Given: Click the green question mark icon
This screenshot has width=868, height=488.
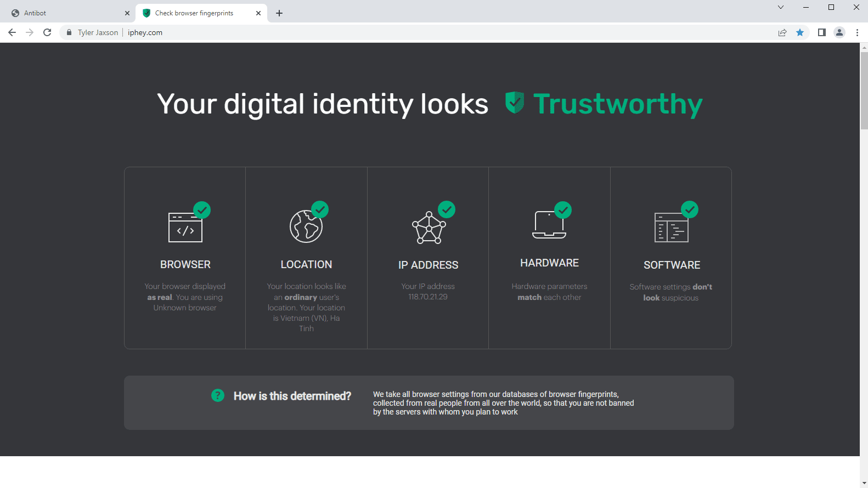Looking at the screenshot, I should click(x=218, y=395).
